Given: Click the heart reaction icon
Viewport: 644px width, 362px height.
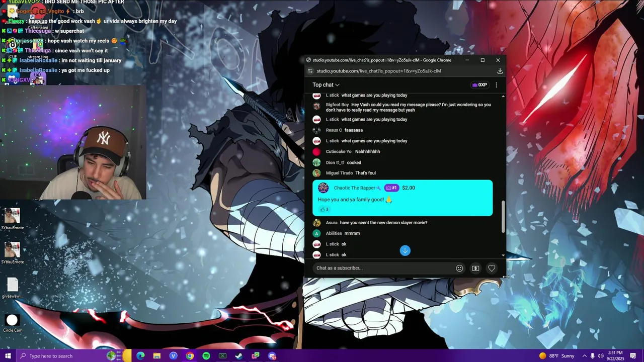Looking at the screenshot, I should pyautogui.click(x=492, y=268).
